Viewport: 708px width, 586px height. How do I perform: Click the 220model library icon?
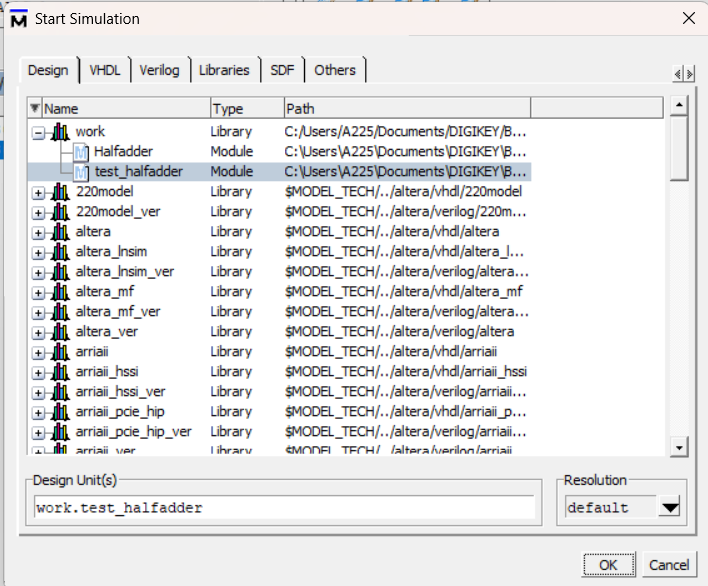pos(61,192)
